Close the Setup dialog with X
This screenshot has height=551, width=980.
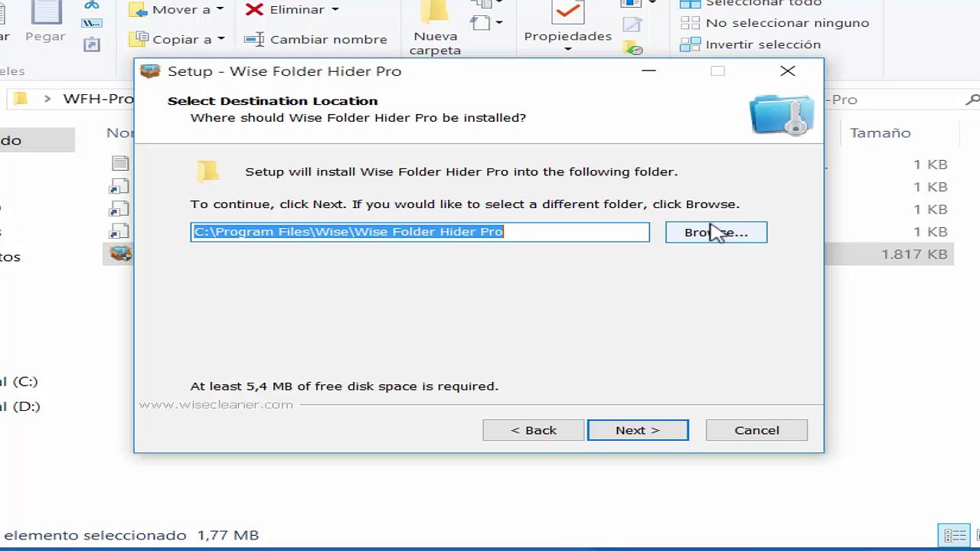[787, 71]
